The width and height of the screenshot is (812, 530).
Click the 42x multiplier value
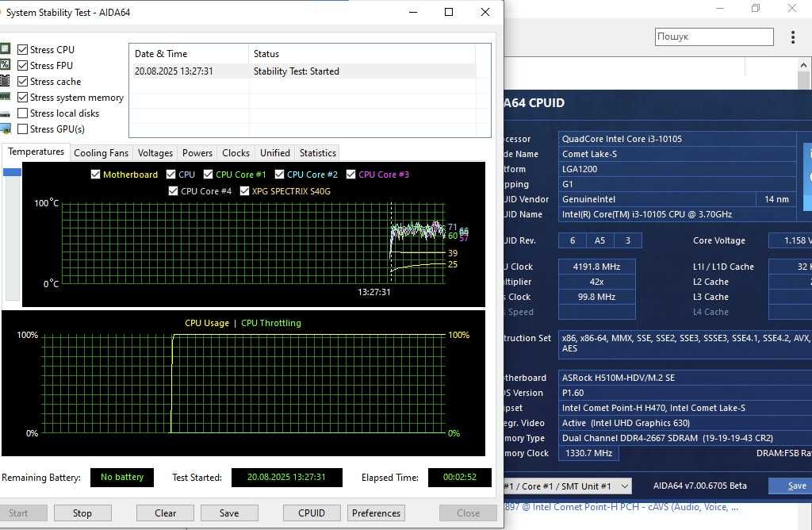coord(596,282)
